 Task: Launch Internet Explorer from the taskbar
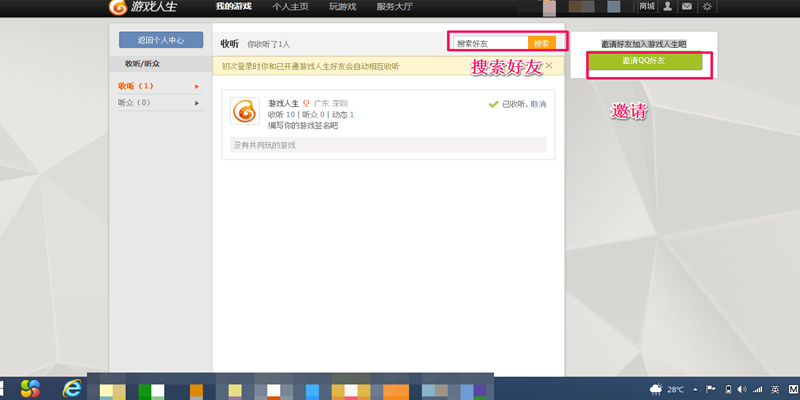[x=72, y=389]
